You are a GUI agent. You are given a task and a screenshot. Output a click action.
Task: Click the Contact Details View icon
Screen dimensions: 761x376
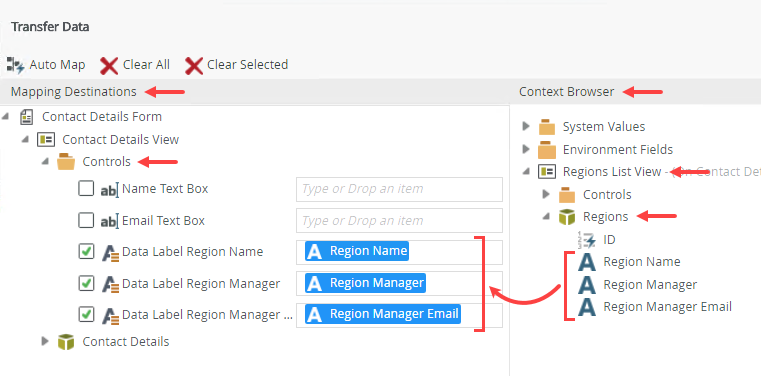click(47, 140)
